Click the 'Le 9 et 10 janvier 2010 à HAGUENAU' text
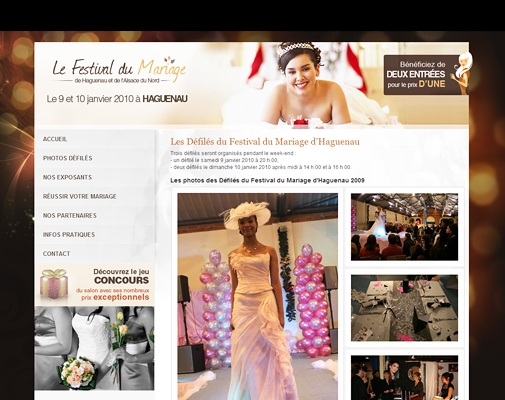The image size is (505, 400). click(117, 99)
